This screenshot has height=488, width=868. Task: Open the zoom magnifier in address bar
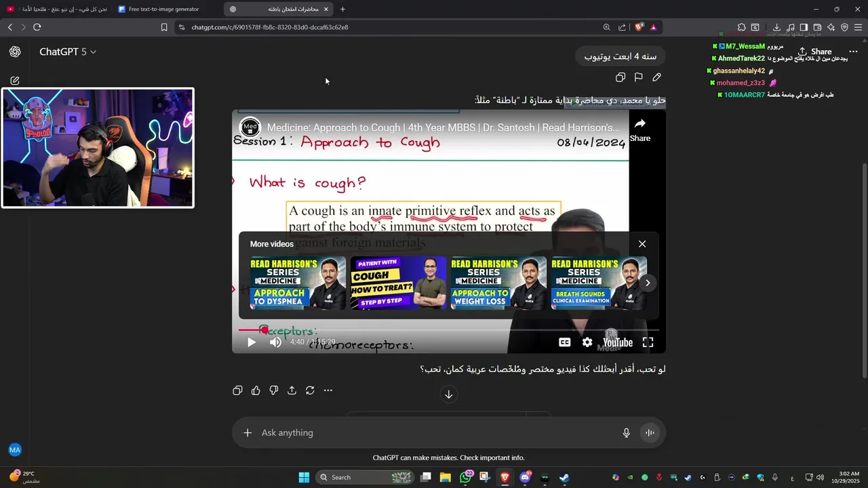[607, 27]
